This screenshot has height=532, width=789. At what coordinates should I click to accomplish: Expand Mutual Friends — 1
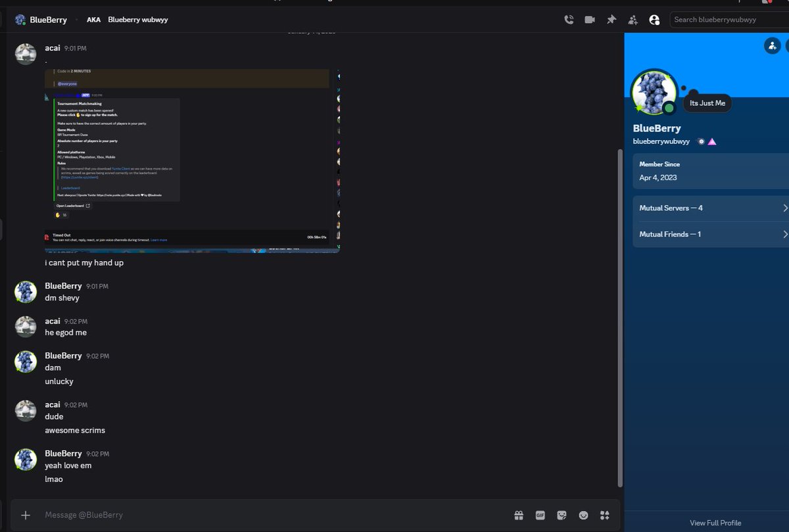(711, 234)
